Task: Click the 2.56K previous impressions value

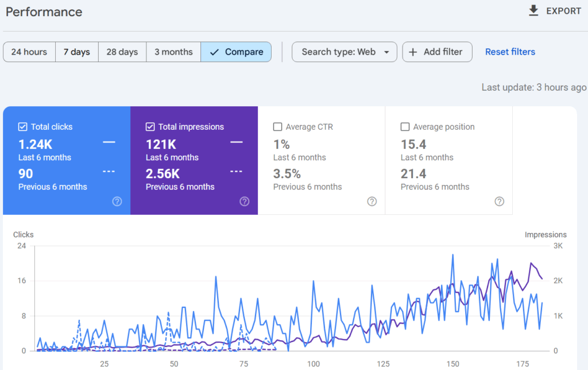Action: [x=163, y=174]
